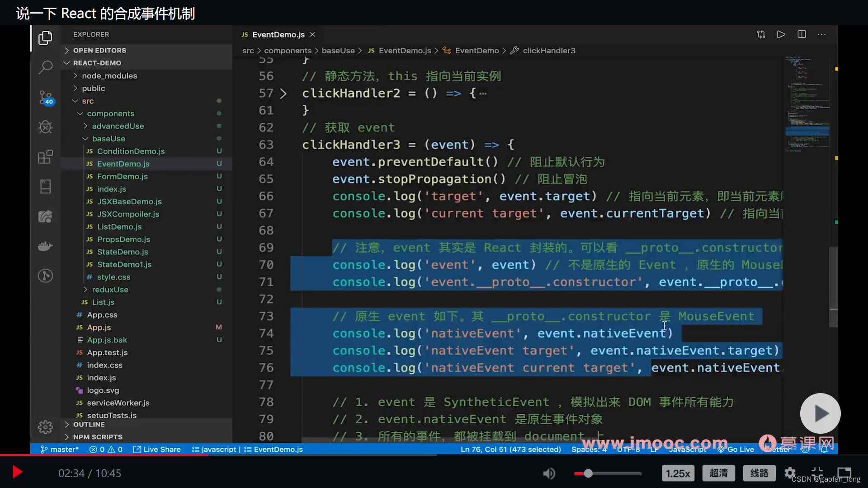The image size is (868, 488).
Task: Expand the OUTLINE section
Action: point(89,424)
